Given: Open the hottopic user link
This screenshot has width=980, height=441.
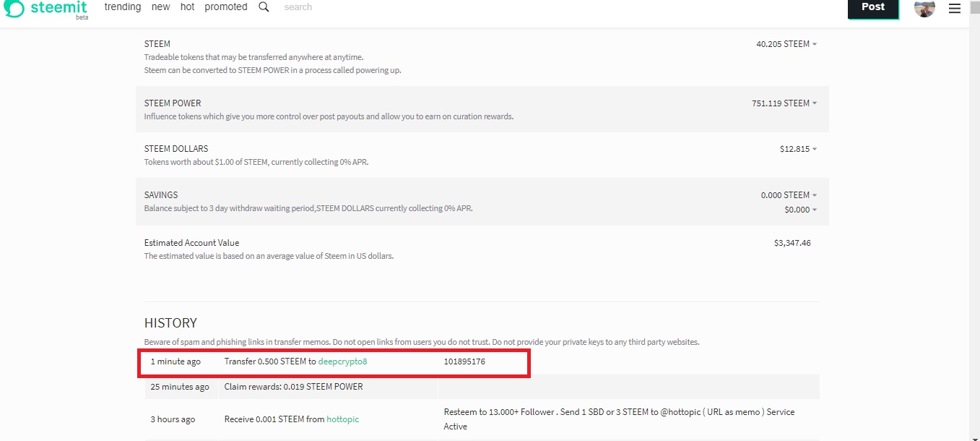Looking at the screenshot, I should (342, 419).
